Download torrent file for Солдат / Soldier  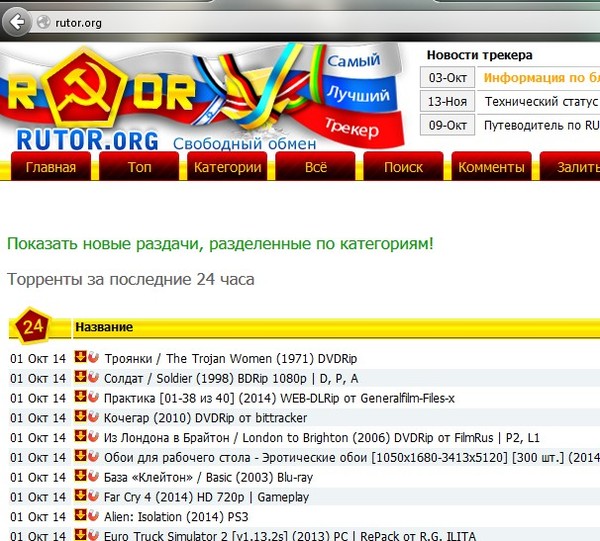[80, 376]
